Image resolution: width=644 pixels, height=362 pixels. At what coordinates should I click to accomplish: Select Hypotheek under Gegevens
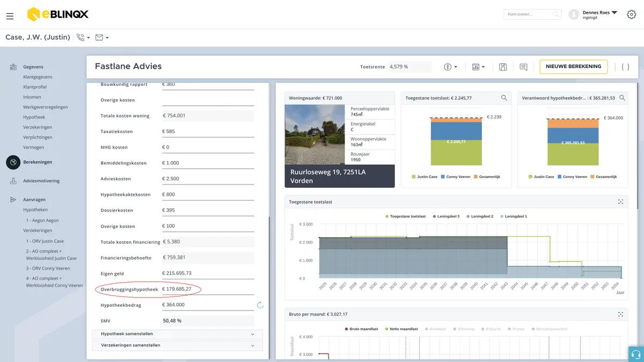point(34,117)
